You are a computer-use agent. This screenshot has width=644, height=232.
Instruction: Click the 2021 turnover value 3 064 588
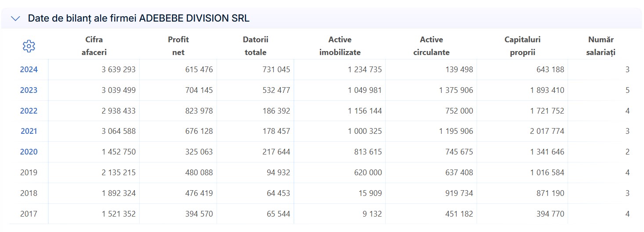(119, 131)
